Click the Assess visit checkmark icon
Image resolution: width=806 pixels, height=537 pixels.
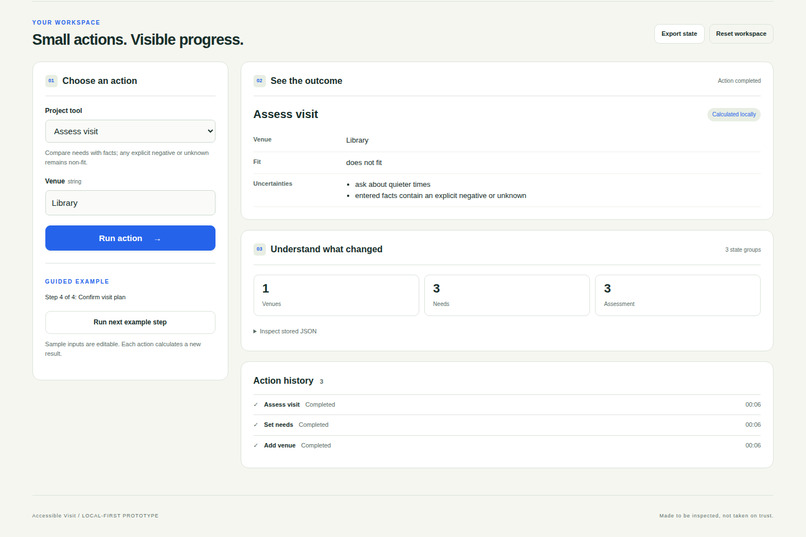pyautogui.click(x=255, y=405)
